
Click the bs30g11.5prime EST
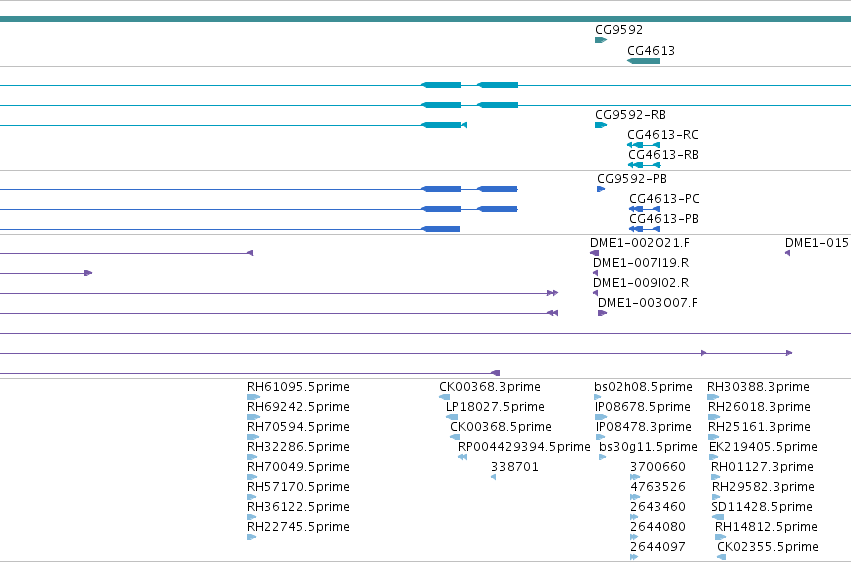[x=602, y=457]
